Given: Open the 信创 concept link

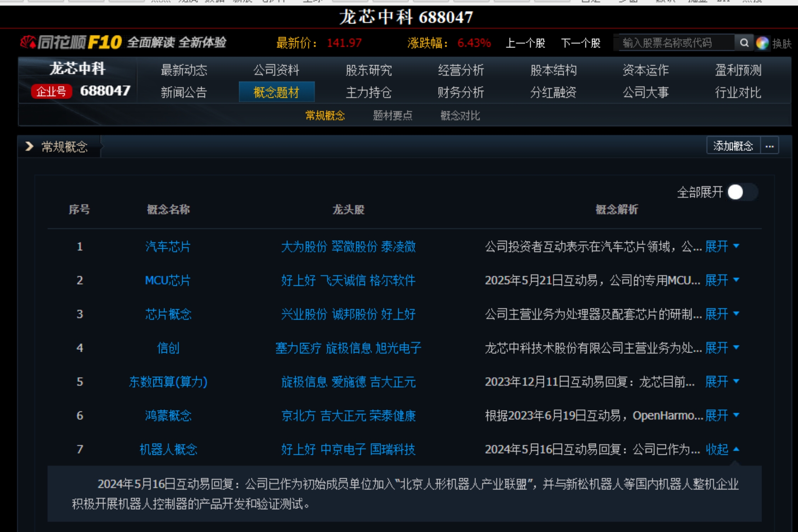Looking at the screenshot, I should pyautogui.click(x=168, y=348).
